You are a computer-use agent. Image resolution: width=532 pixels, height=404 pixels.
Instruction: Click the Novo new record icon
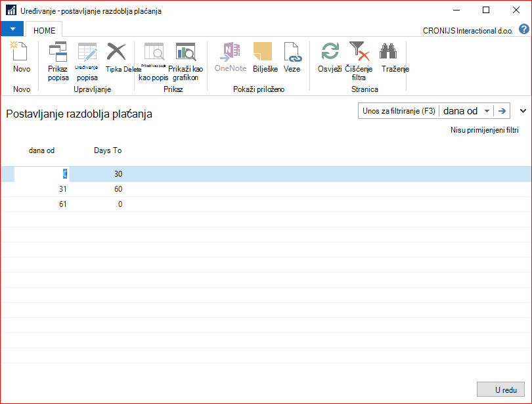click(20, 51)
